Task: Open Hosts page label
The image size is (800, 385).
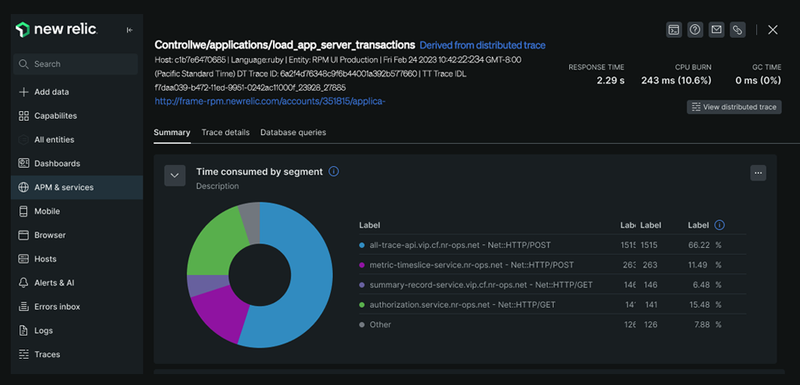Action: pyautogui.click(x=45, y=259)
